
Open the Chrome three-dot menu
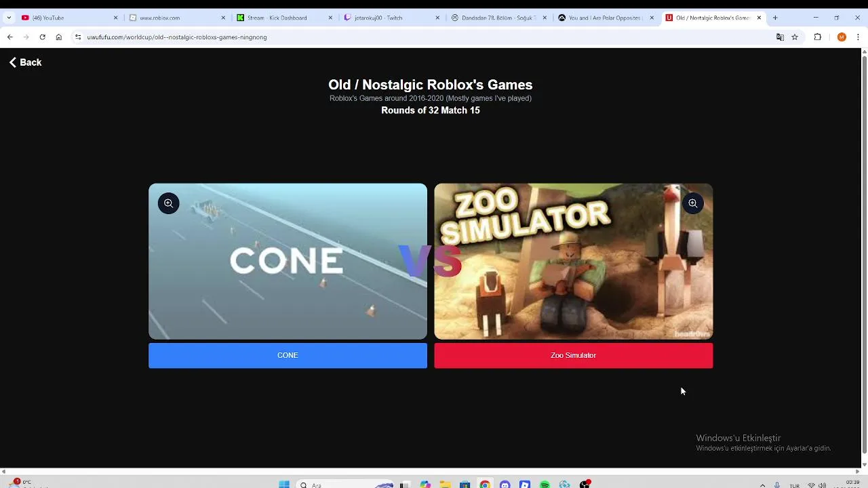(x=859, y=37)
